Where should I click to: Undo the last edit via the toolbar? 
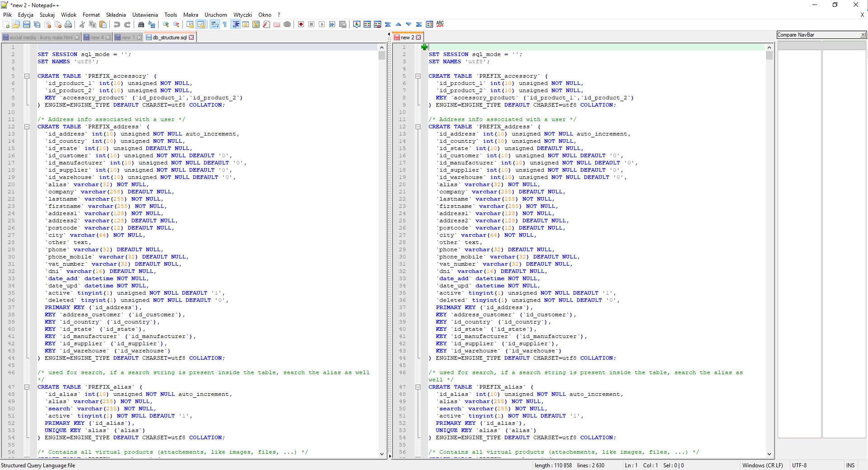coord(117,24)
